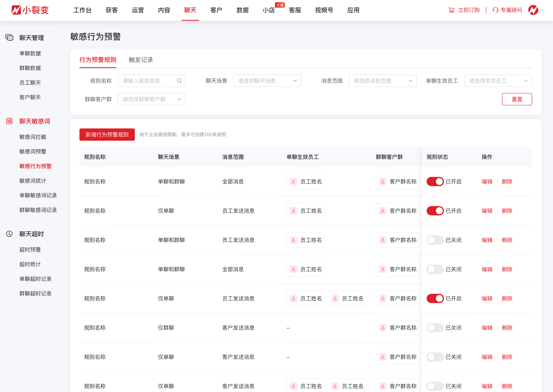Open the 单聊生效员工 dropdown
Screen dimensions: 553x392
click(x=498, y=81)
